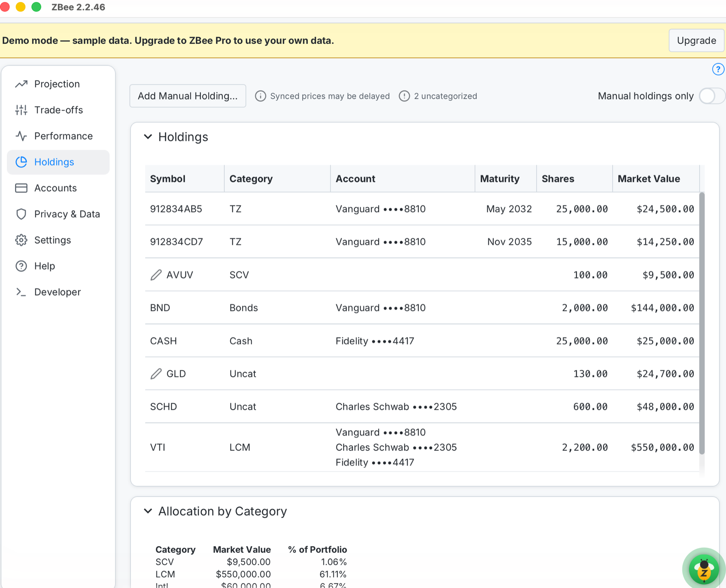Click the warning icon beside 2 uncategorized
Screen dimensions: 726x588
pos(404,96)
